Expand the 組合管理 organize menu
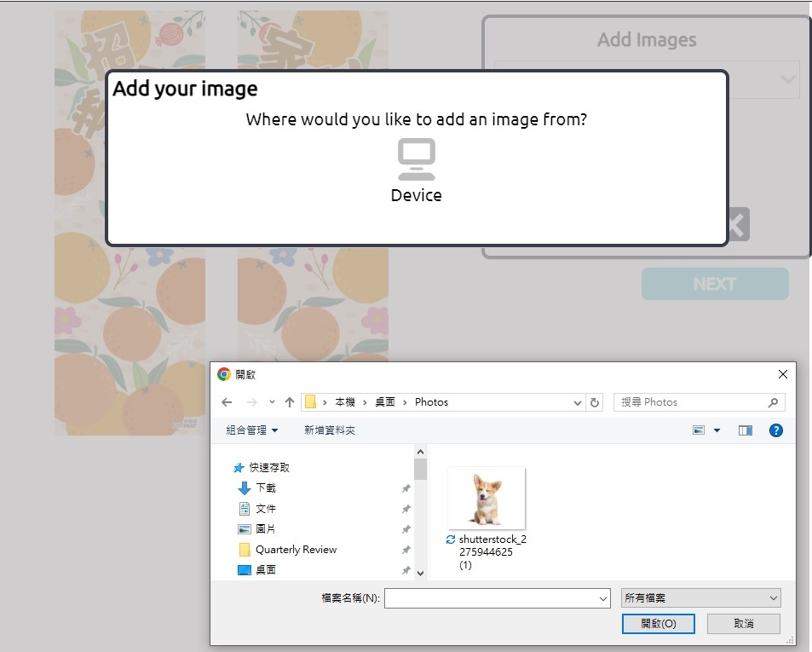Screen dimensions: 812x652 pos(251,430)
